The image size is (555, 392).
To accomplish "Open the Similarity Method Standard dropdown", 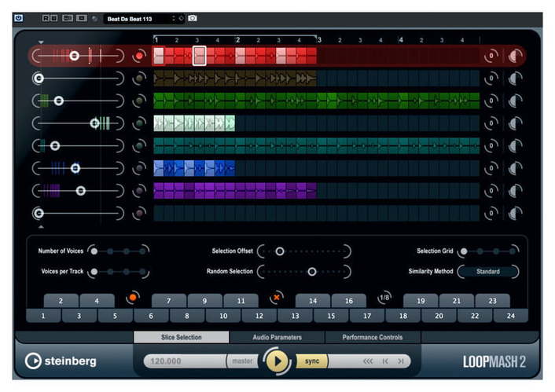I will click(487, 271).
